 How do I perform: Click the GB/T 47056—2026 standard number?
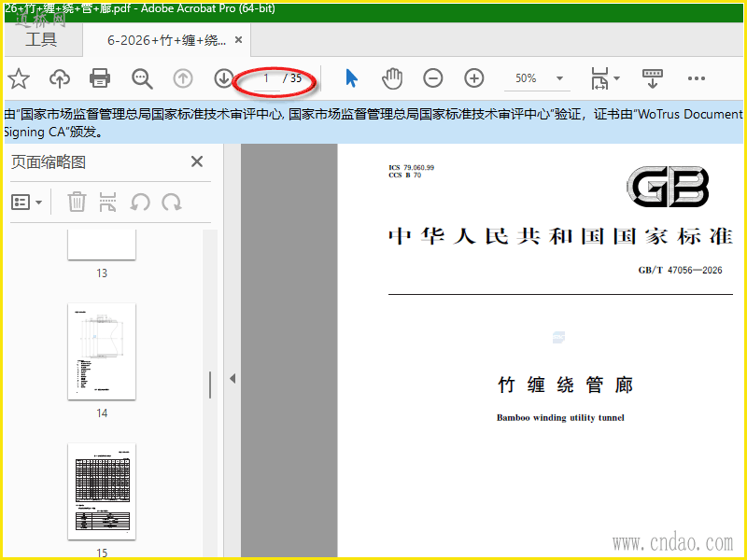point(680,270)
